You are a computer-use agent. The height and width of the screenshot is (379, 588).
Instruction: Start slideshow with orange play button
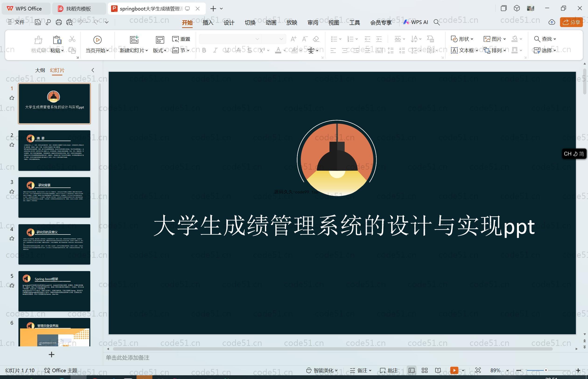(x=454, y=370)
